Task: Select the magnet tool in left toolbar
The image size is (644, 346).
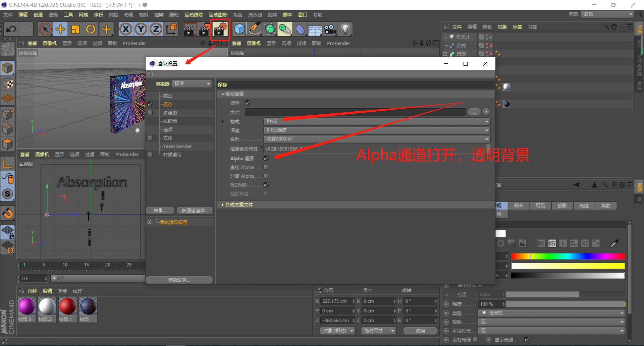Action: pyautogui.click(x=7, y=213)
